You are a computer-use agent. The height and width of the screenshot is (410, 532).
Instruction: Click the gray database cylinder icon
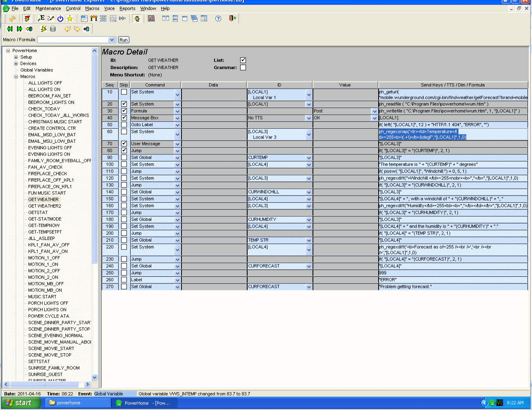[x=53, y=29]
